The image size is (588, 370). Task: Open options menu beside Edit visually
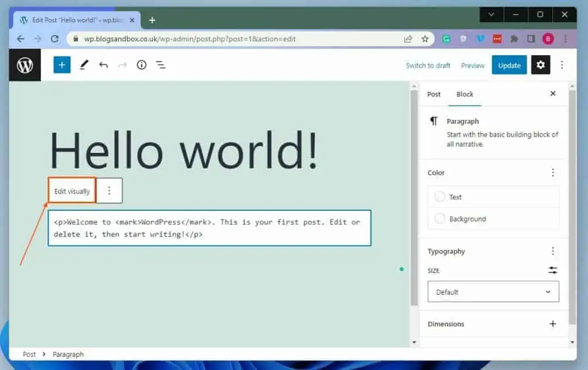[109, 190]
